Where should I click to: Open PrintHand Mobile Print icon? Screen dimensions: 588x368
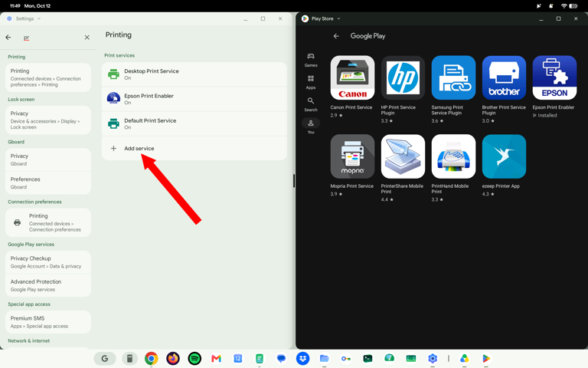tap(453, 156)
